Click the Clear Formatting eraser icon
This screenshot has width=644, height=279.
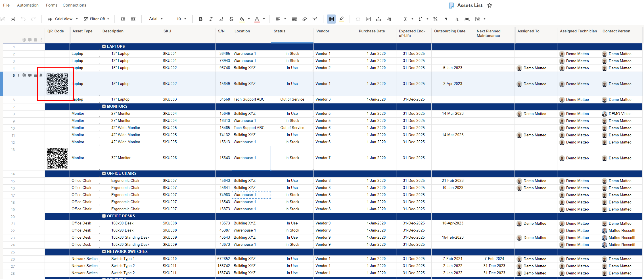[x=305, y=19]
